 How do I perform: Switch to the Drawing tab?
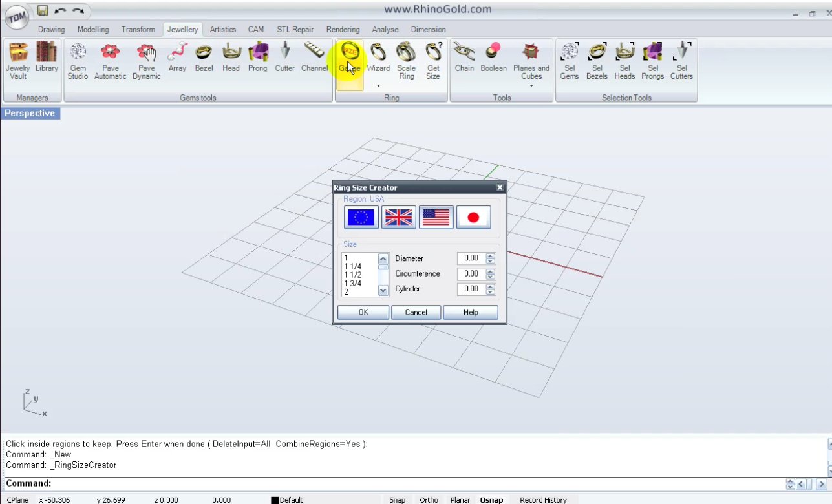[52, 29]
